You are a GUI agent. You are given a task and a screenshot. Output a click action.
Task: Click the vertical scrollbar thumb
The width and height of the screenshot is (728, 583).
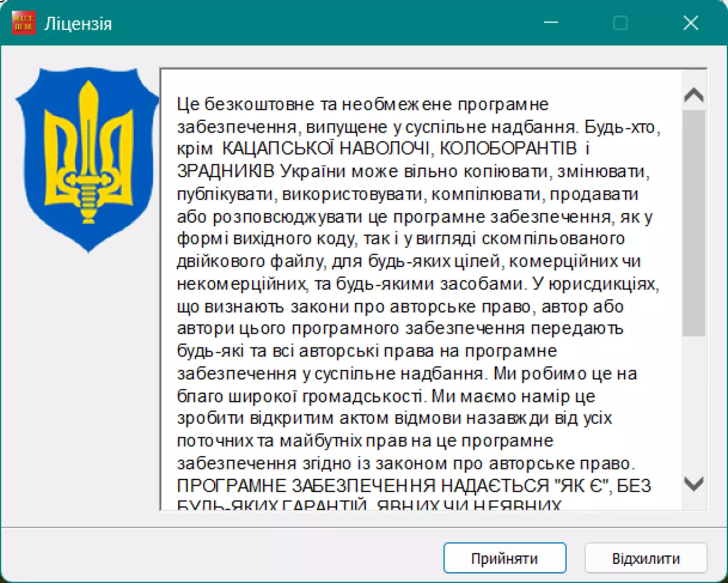tap(694, 223)
